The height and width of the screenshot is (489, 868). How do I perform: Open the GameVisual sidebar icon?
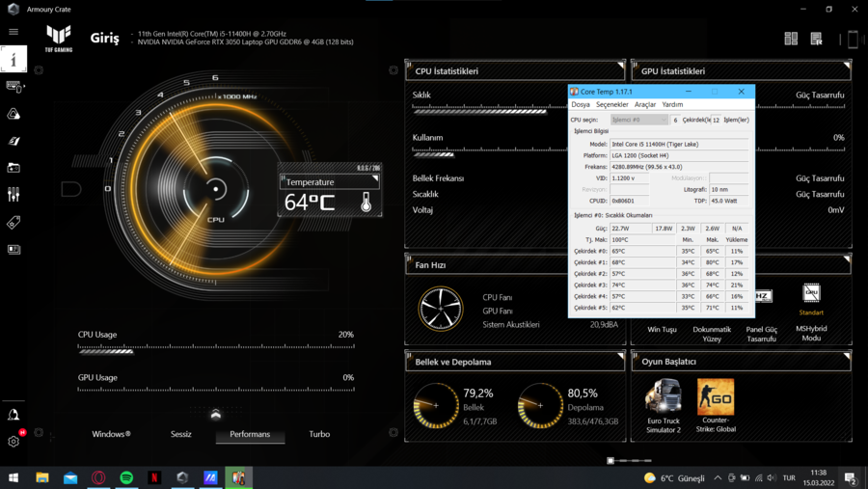coord(14,141)
